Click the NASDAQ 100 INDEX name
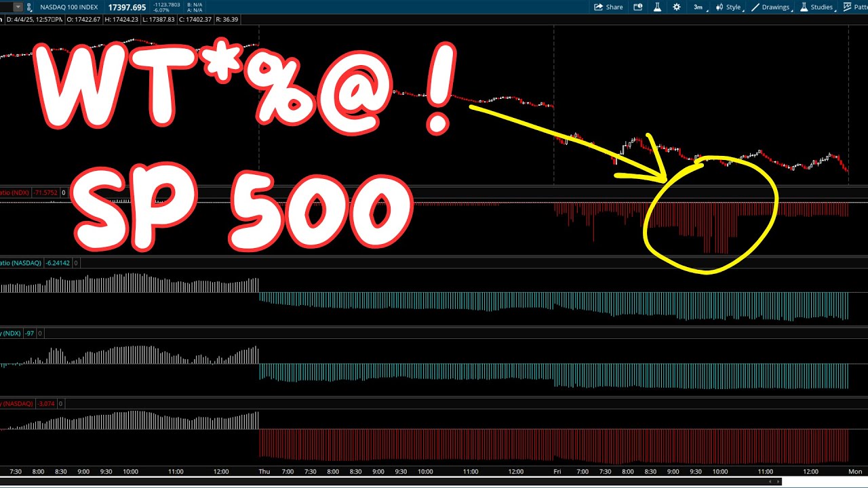This screenshot has width=868, height=488. (x=68, y=7)
